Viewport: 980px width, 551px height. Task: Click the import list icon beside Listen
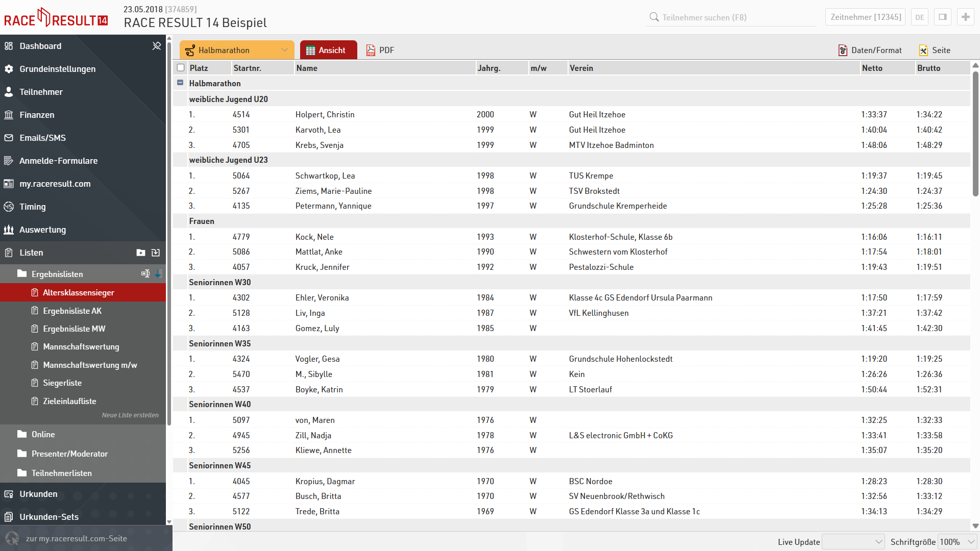coord(156,253)
